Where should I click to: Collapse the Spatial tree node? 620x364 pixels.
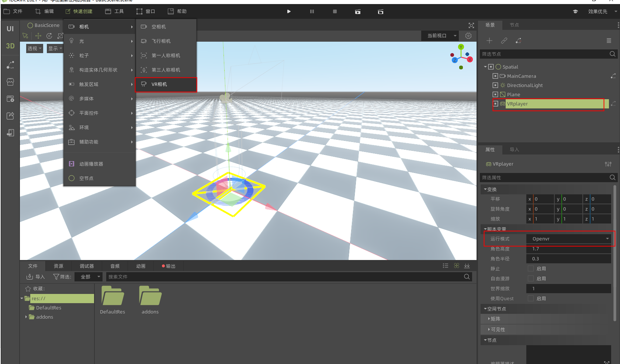[x=485, y=67]
